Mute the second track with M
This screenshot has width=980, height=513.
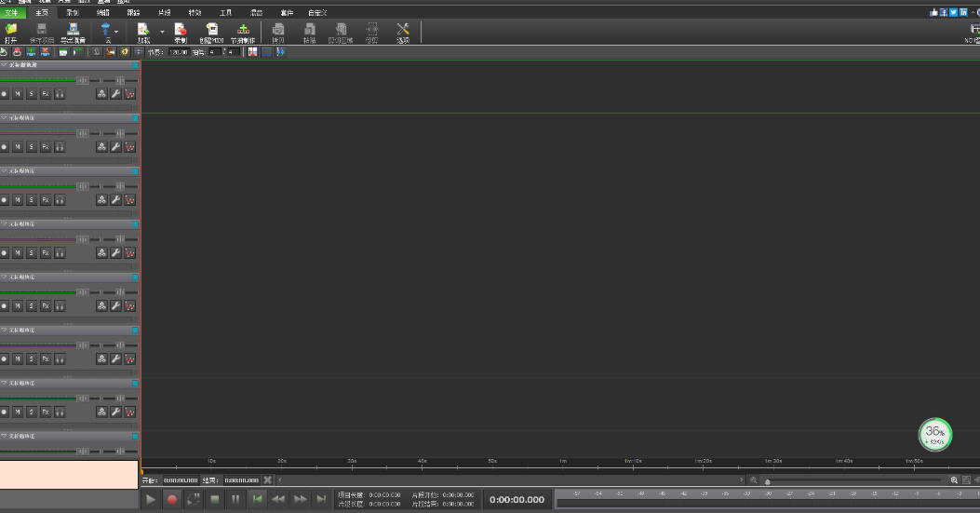pos(18,147)
